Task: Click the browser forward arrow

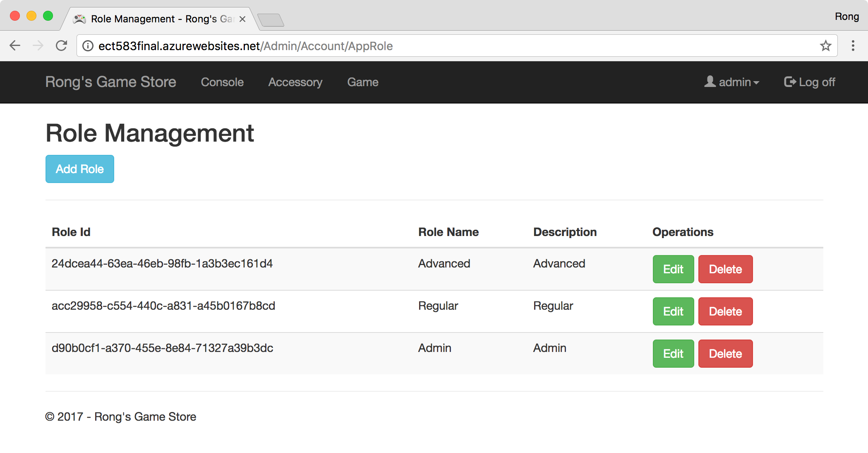Action: pyautogui.click(x=38, y=46)
